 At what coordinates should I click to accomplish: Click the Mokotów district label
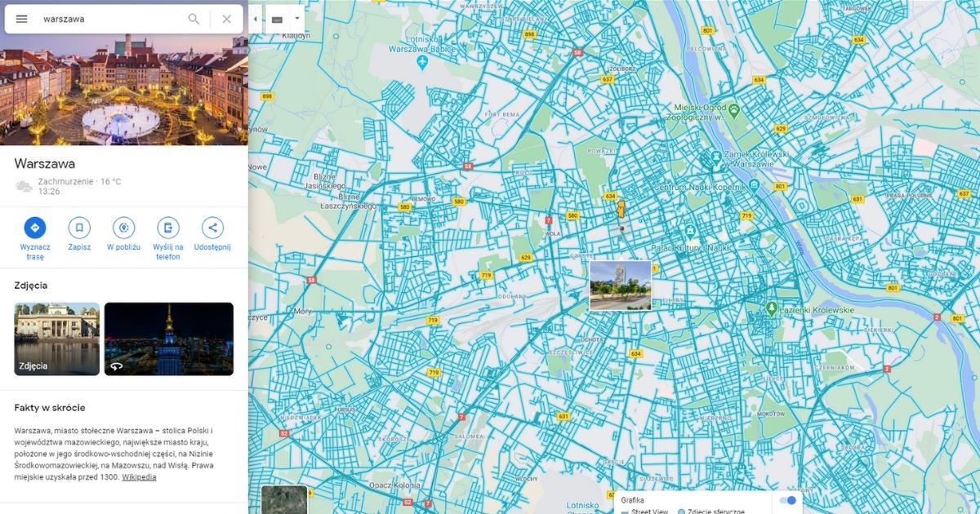[769, 414]
